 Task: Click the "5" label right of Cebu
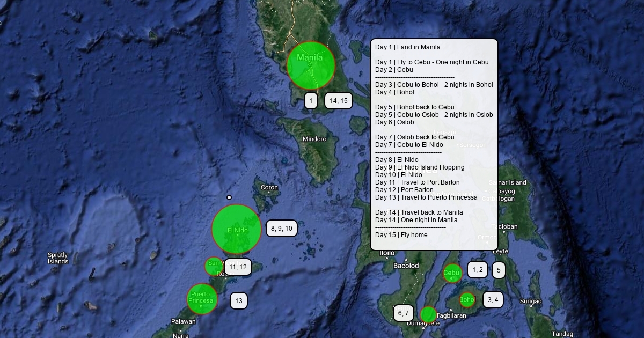(499, 270)
